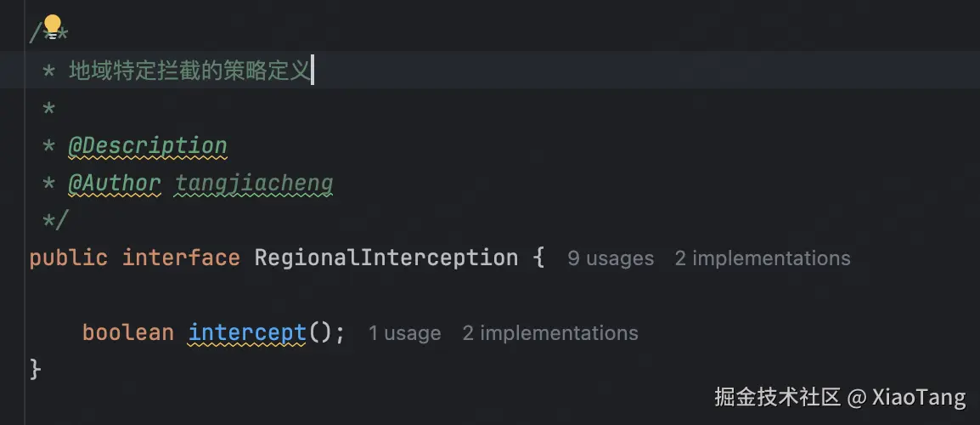The width and height of the screenshot is (980, 425).
Task: Click the @Author Javadoc tag
Action: (114, 183)
